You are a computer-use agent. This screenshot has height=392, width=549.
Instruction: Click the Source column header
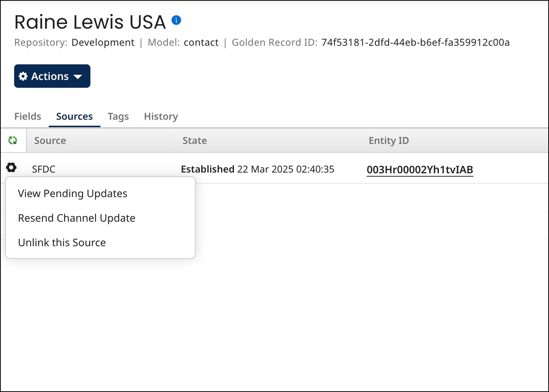(x=50, y=141)
